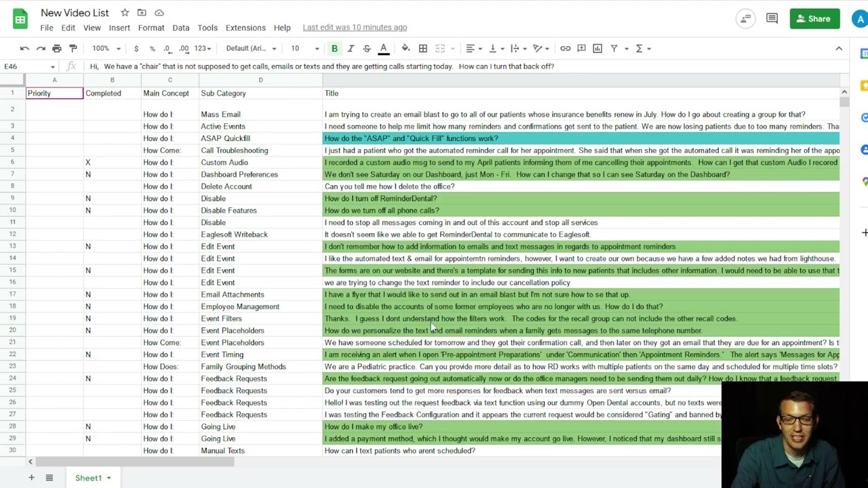Select the Sheet1 tab
The image size is (868, 488).
coord(93,478)
